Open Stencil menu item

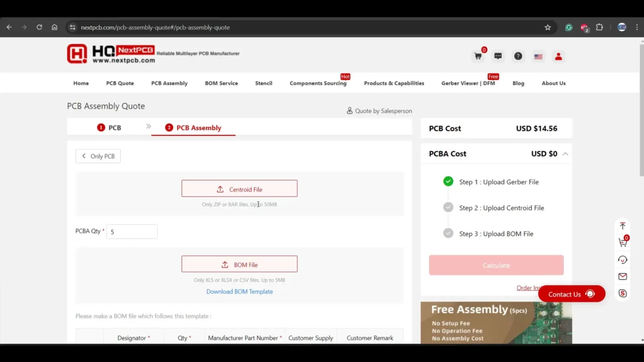coord(264,83)
